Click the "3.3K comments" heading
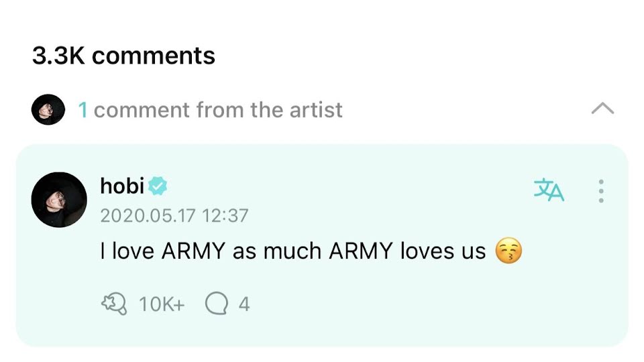Viewport: 644px width, 362px height. [123, 56]
